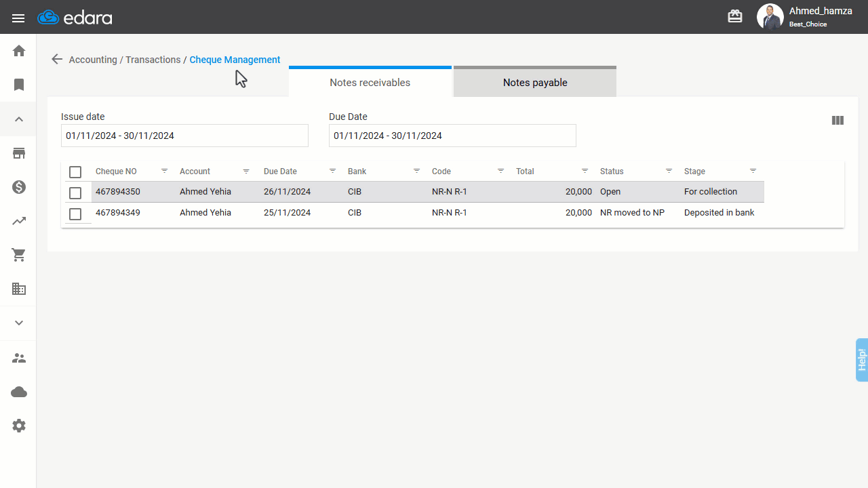Open the hamburger main menu
The width and height of the screenshot is (868, 488).
point(18,18)
